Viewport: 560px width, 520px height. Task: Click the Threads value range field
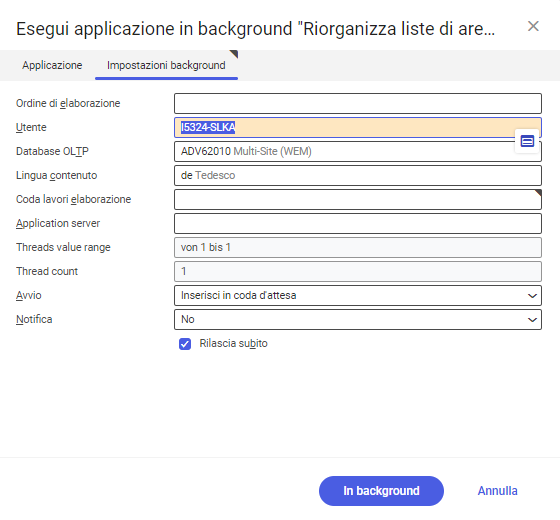(x=358, y=248)
